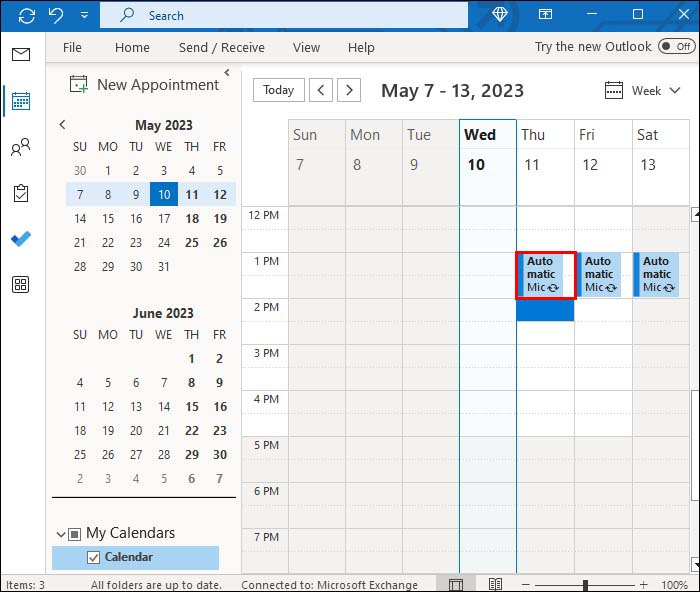Click the zoom in plus button
This screenshot has width=700, height=592.
(643, 584)
